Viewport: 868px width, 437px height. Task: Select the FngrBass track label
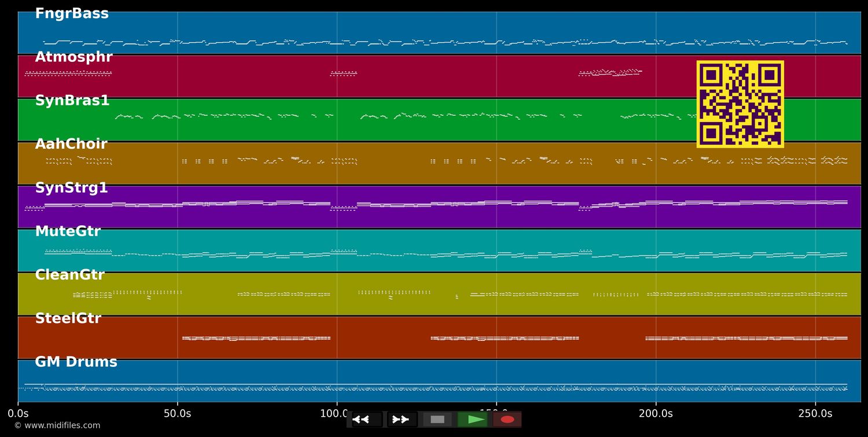point(72,14)
